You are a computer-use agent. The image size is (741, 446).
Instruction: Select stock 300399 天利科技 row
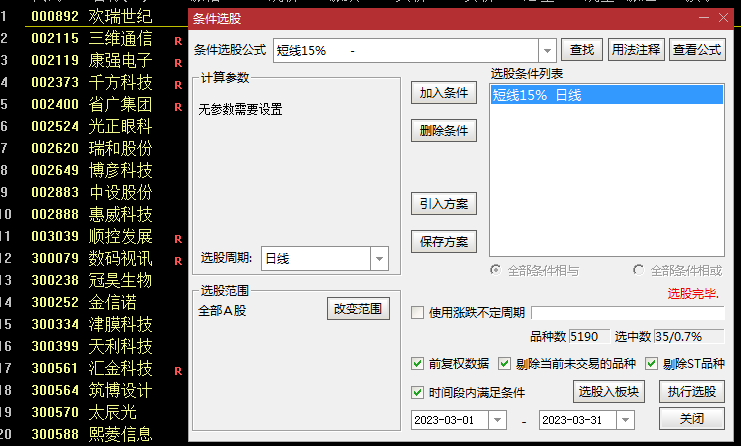[x=92, y=346]
